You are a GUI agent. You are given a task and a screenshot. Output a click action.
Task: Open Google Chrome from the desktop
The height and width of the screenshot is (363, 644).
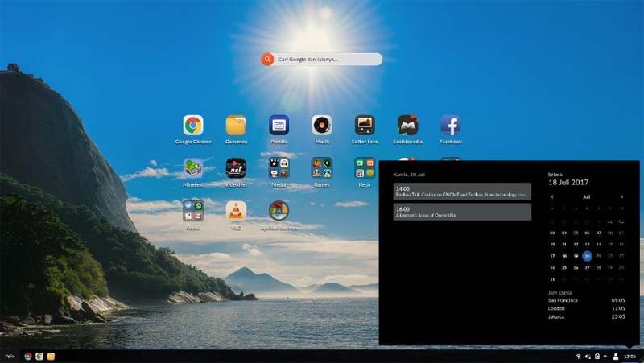pos(192,126)
